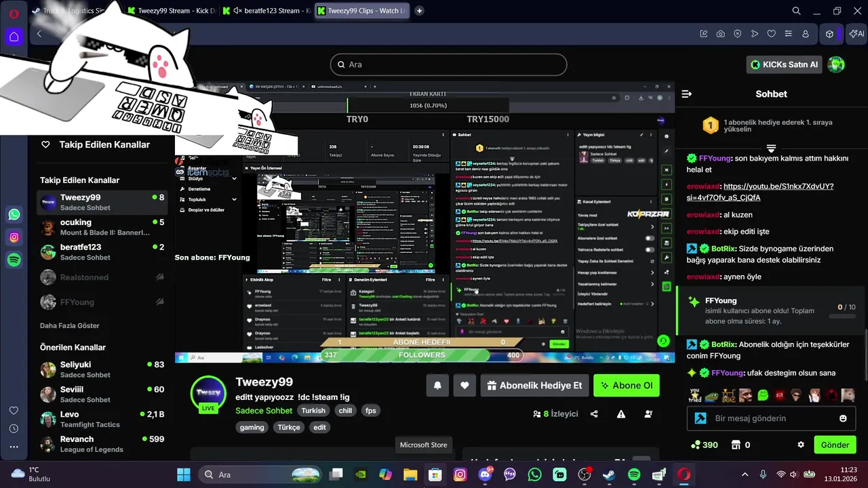
Task: Open the emoji picker in chat input
Action: point(843,419)
